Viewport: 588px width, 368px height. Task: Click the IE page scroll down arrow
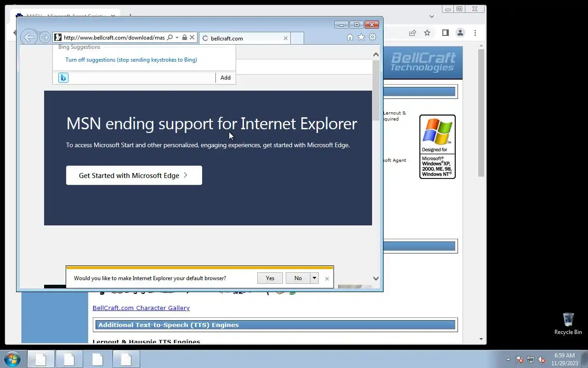376,278
